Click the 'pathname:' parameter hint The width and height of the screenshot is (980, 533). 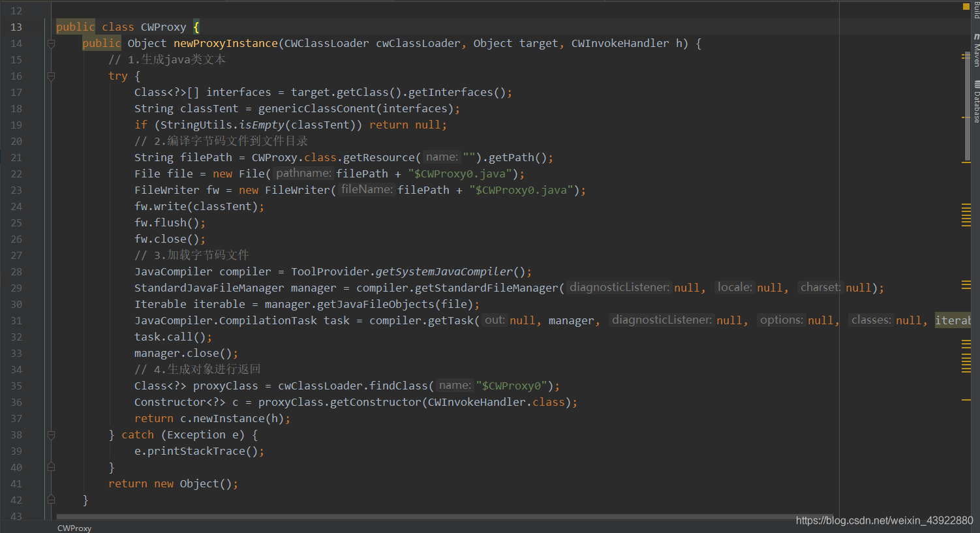click(x=303, y=174)
